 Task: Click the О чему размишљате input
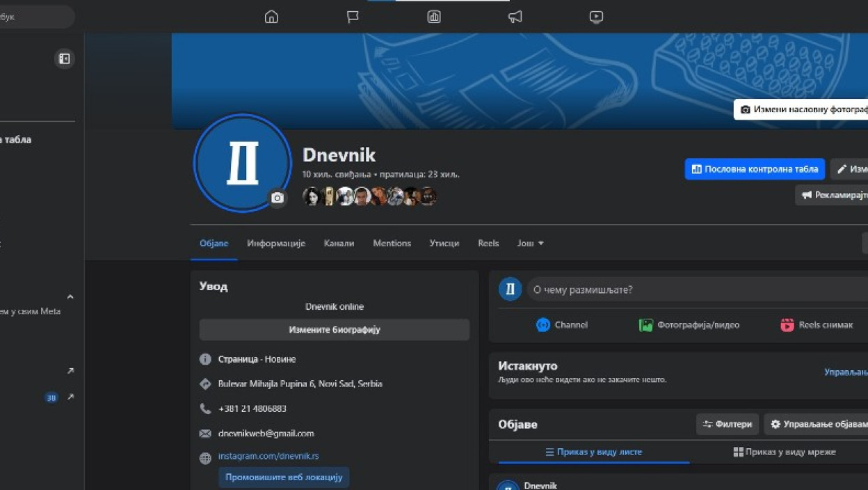click(x=697, y=290)
